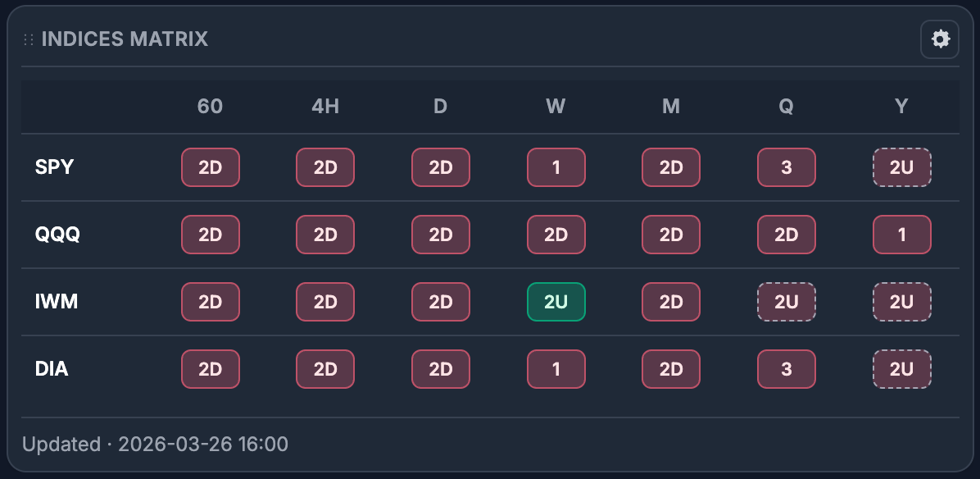Screen dimensions: 980x479
Task: Toggle the green 2U weekly badge for IWM
Action: (556, 302)
